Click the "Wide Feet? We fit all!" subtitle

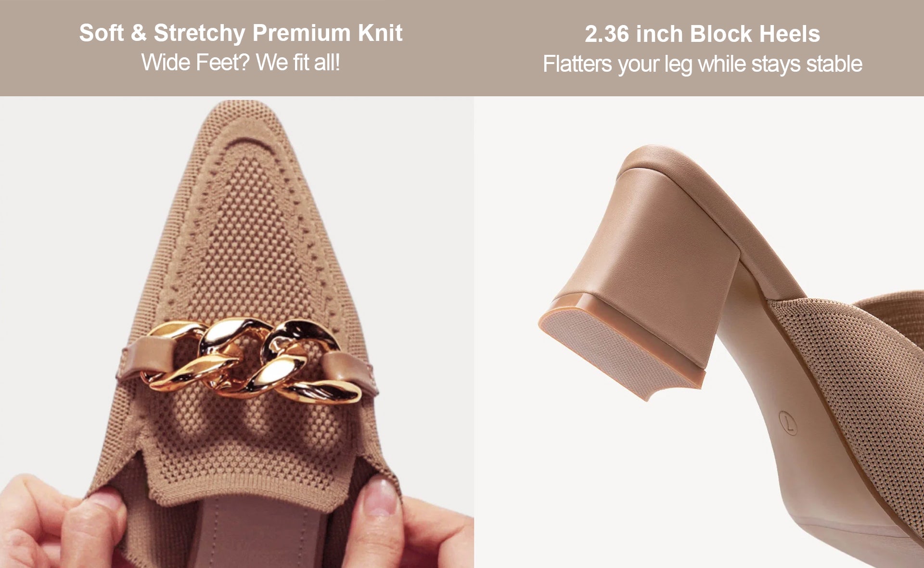(x=241, y=63)
